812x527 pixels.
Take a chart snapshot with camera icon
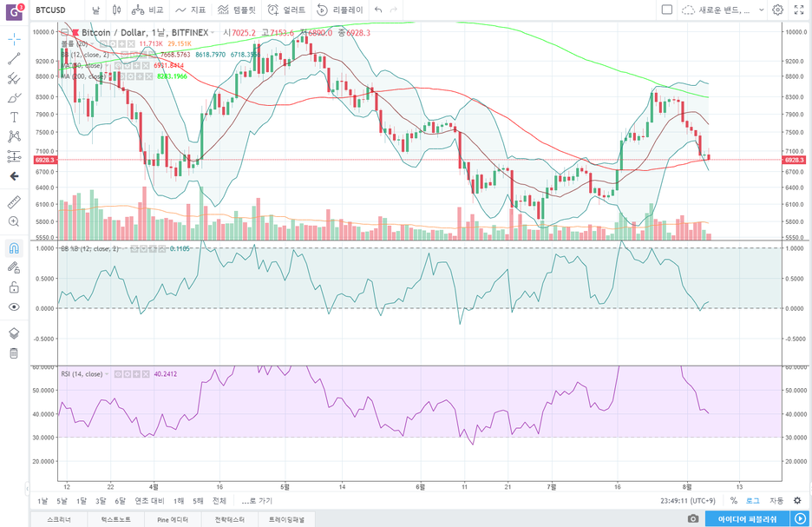(693, 518)
